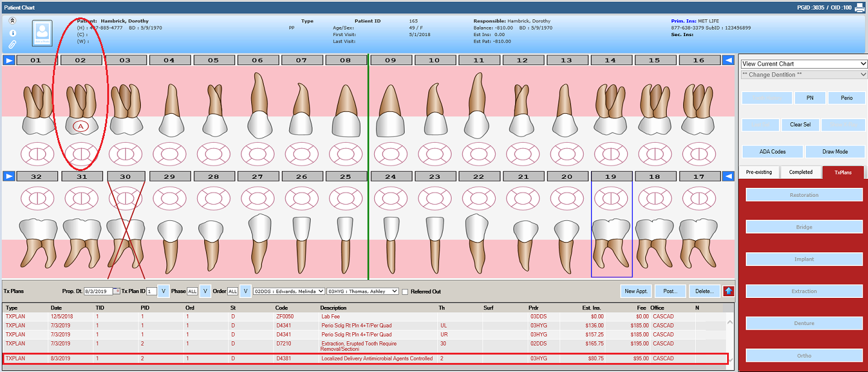Viewport: 868px width, 372px height.
Task: Click the blue up-arrow icon beside Delete
Action: (x=729, y=291)
